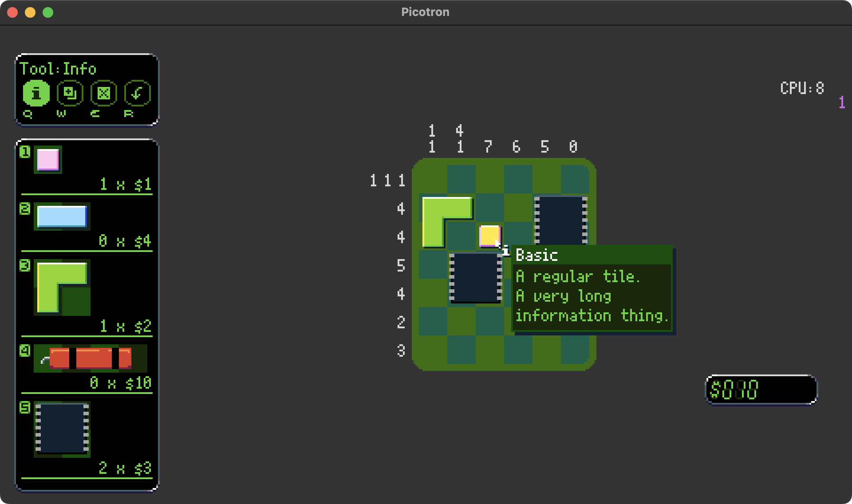The width and height of the screenshot is (852, 504).
Task: Pick the dark chip piece in slot 5
Action: click(x=62, y=429)
